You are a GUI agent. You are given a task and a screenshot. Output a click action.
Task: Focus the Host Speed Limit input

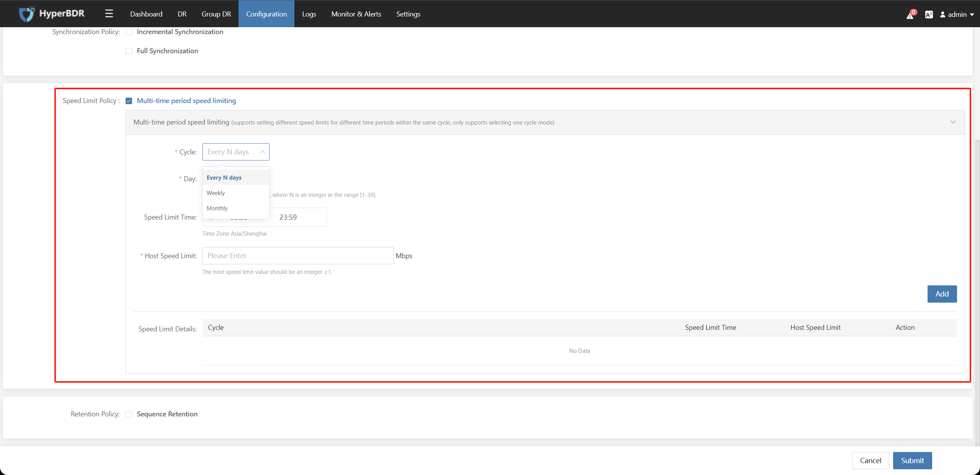coord(298,256)
